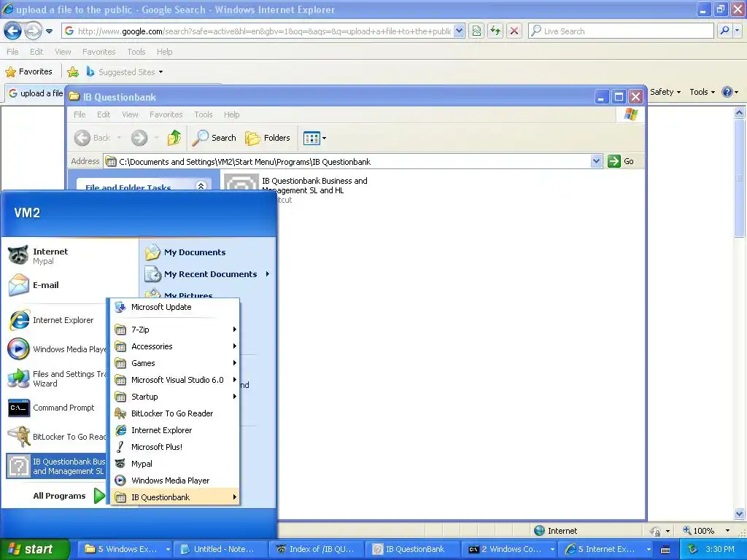
Task: Open View menu in IB Questionbank window
Action: [x=130, y=114]
